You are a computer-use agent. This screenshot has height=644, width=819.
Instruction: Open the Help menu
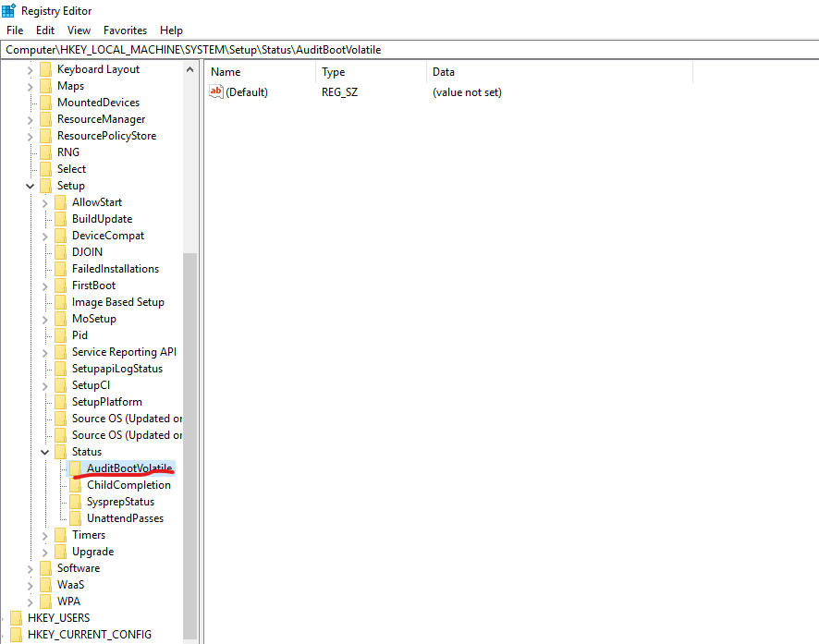pos(171,30)
